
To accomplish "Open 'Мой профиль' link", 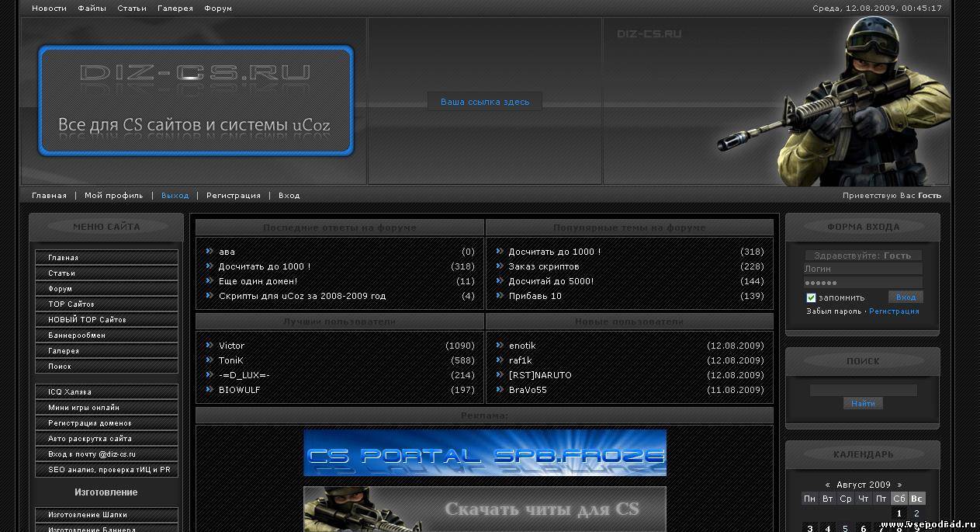I will click(114, 196).
